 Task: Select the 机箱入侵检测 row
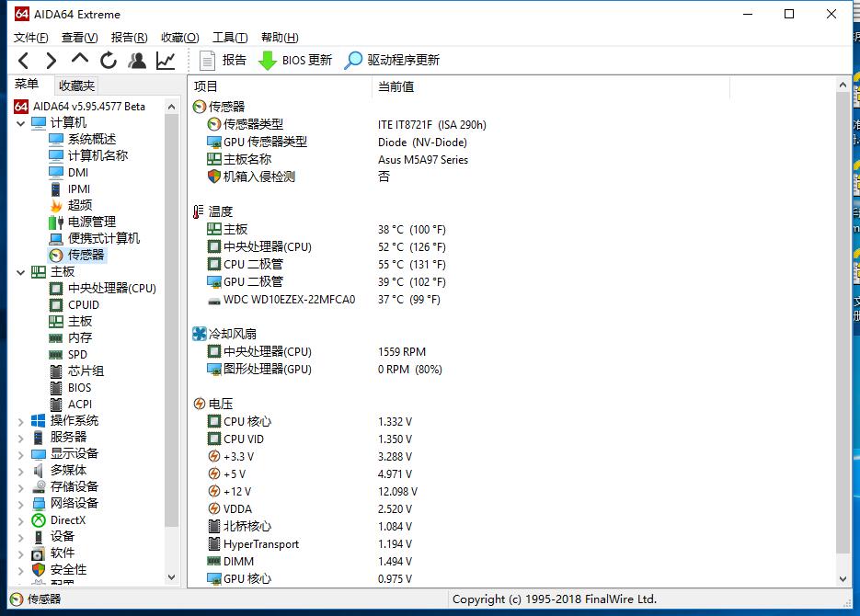click(x=299, y=177)
